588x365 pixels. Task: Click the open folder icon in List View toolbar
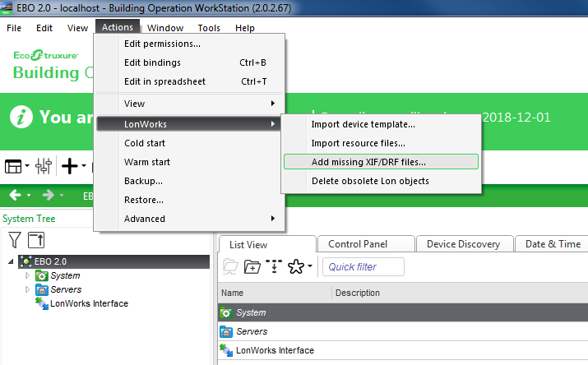click(x=230, y=267)
